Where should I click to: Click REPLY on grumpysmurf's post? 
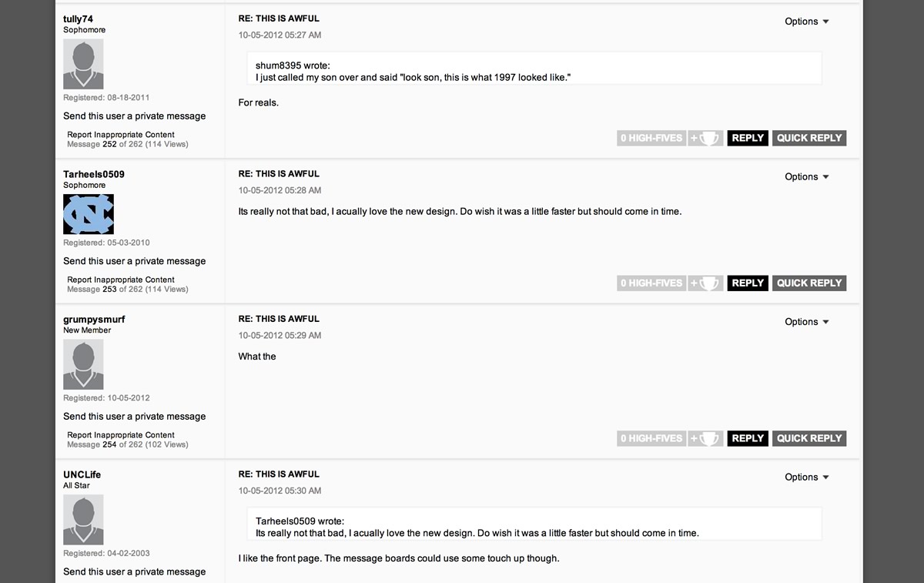pyautogui.click(x=747, y=437)
